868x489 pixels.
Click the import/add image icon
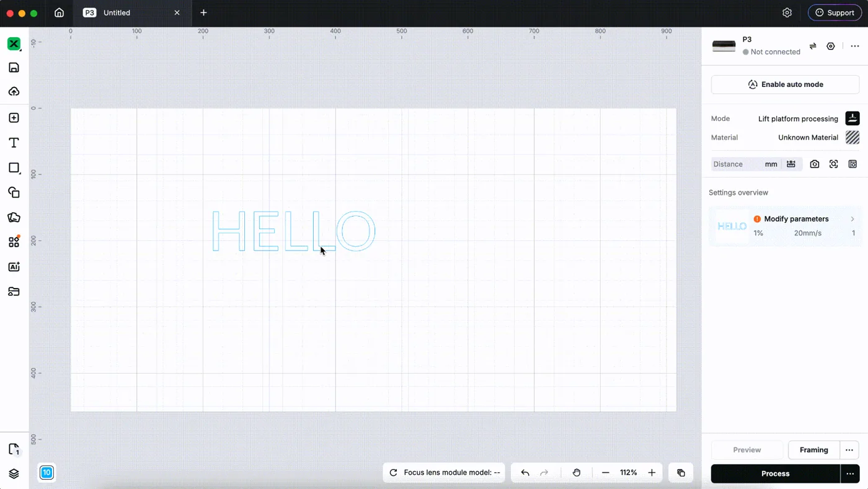(x=14, y=118)
